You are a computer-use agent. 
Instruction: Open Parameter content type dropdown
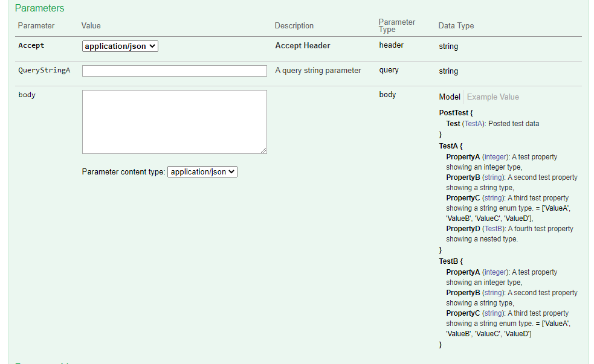point(202,172)
